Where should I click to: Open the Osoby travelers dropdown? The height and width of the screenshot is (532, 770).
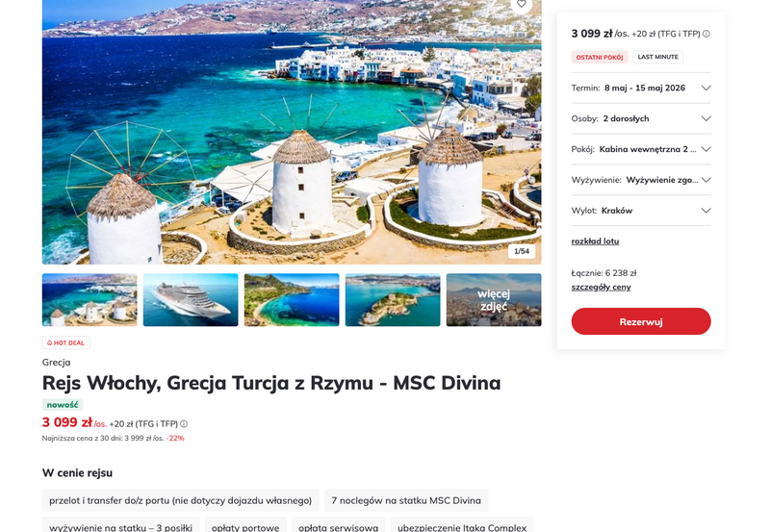click(x=641, y=118)
